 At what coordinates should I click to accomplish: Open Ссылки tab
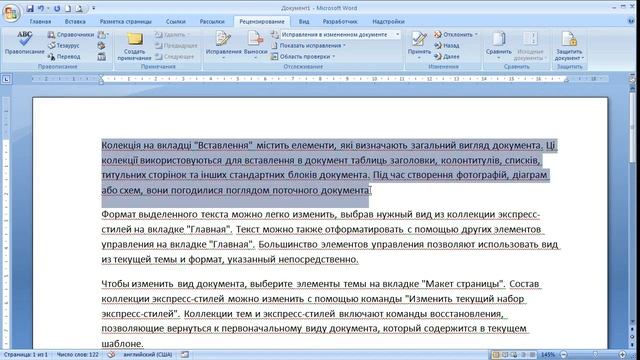pos(176,22)
